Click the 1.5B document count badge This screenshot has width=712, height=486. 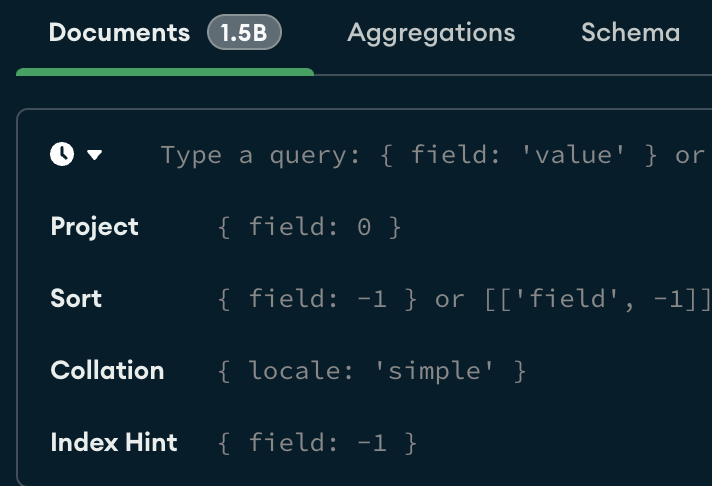pyautogui.click(x=244, y=33)
